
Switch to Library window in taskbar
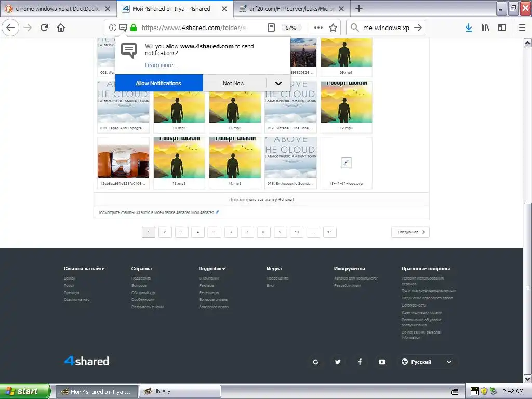pos(180,391)
